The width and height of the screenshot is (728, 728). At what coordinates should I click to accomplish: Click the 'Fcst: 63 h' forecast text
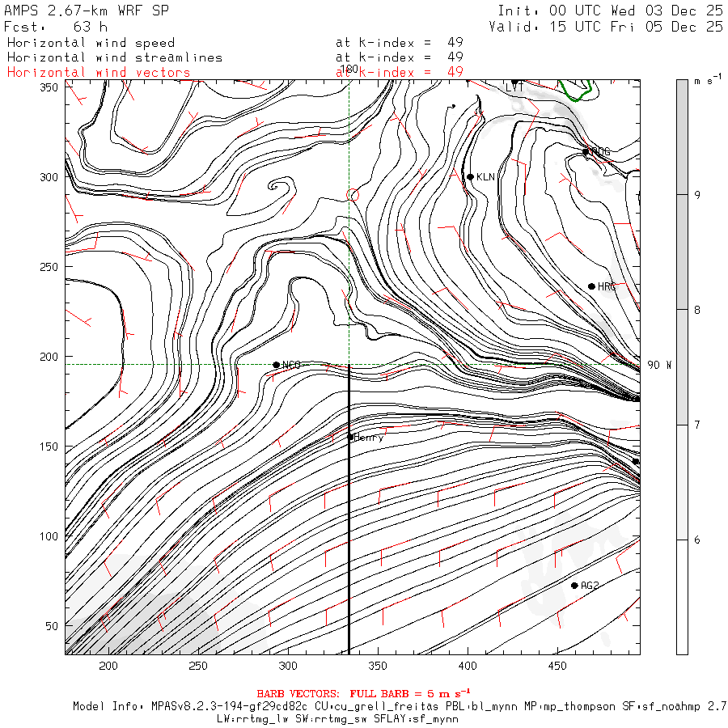pyautogui.click(x=56, y=26)
